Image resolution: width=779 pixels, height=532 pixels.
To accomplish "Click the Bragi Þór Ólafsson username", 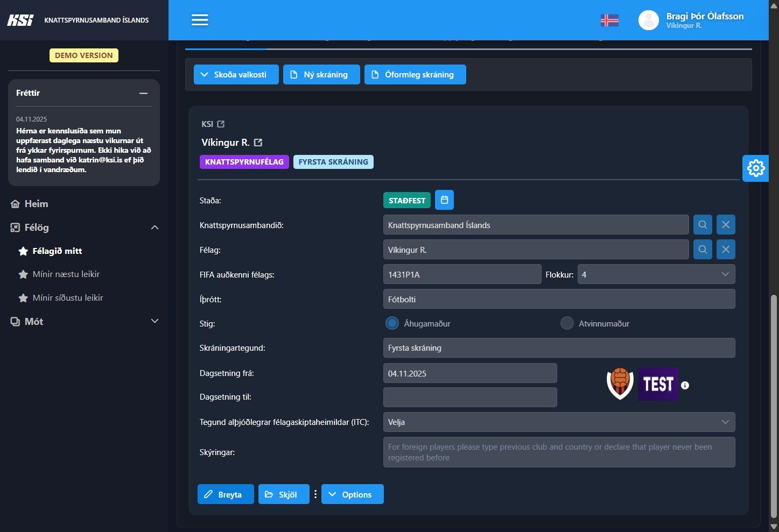I will point(705,16).
